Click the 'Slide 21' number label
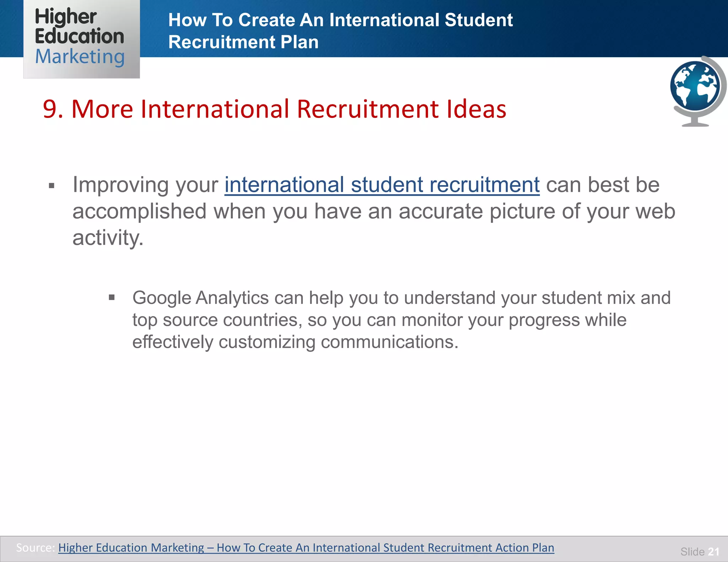The image size is (728, 562). pos(700,551)
